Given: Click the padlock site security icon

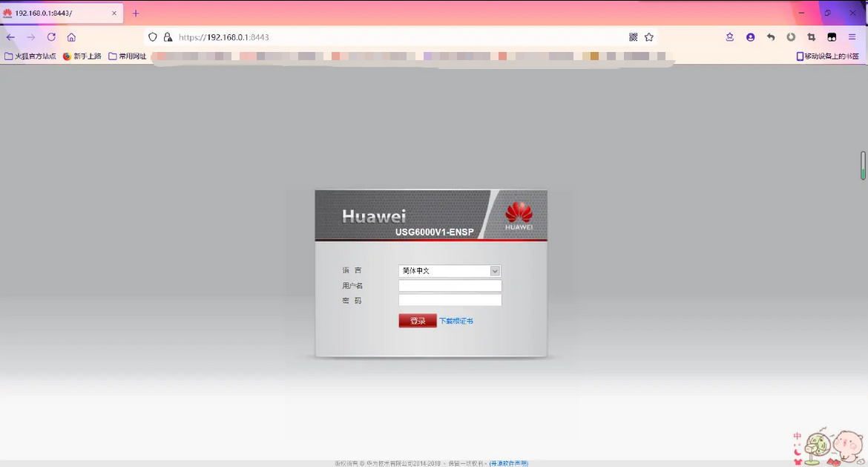Looking at the screenshot, I should click(168, 37).
